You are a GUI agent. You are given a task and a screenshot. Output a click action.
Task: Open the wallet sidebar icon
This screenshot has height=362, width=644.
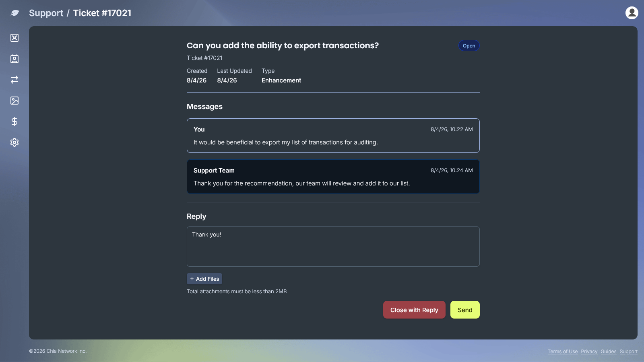click(14, 38)
